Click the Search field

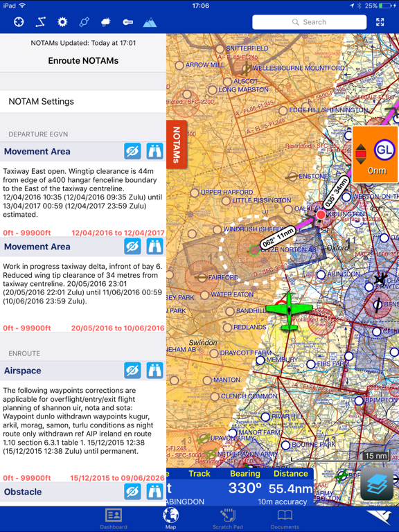(310, 22)
